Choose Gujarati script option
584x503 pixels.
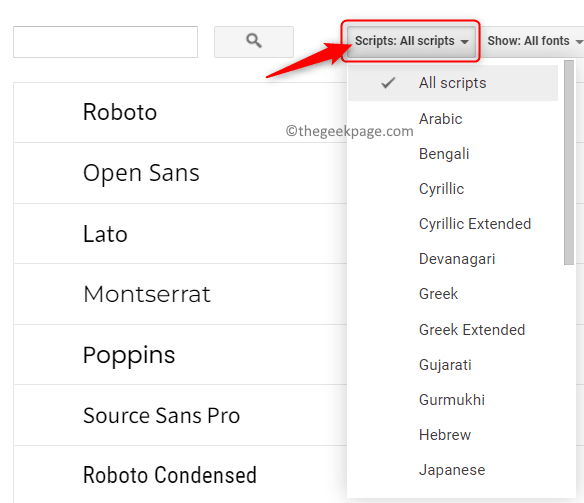(453, 364)
